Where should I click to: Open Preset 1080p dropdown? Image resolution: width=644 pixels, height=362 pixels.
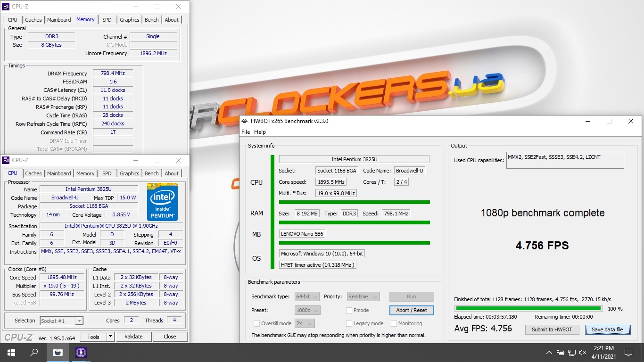[307, 310]
